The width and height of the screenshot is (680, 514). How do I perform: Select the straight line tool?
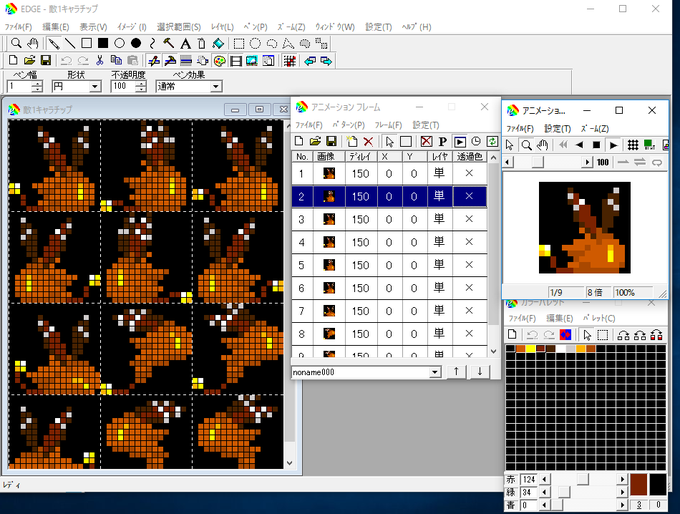point(70,43)
